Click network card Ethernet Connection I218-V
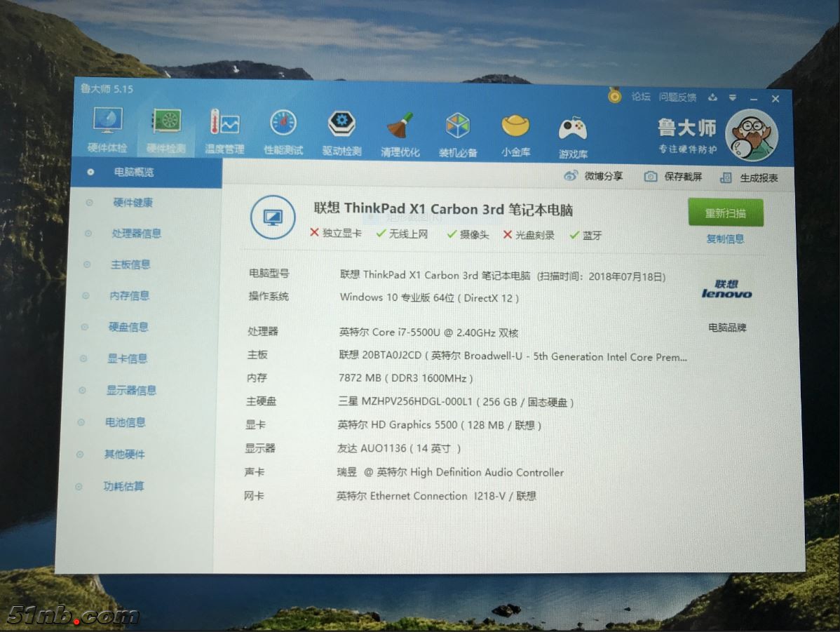The image size is (840, 632). [436, 495]
